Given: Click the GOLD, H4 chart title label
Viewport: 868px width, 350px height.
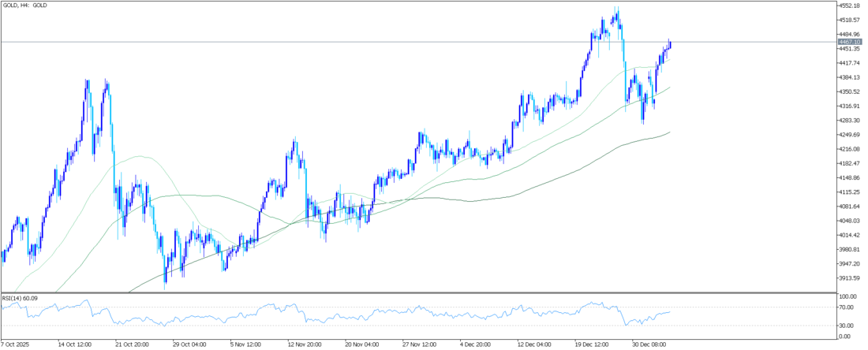Looking at the screenshot, I should click(25, 6).
